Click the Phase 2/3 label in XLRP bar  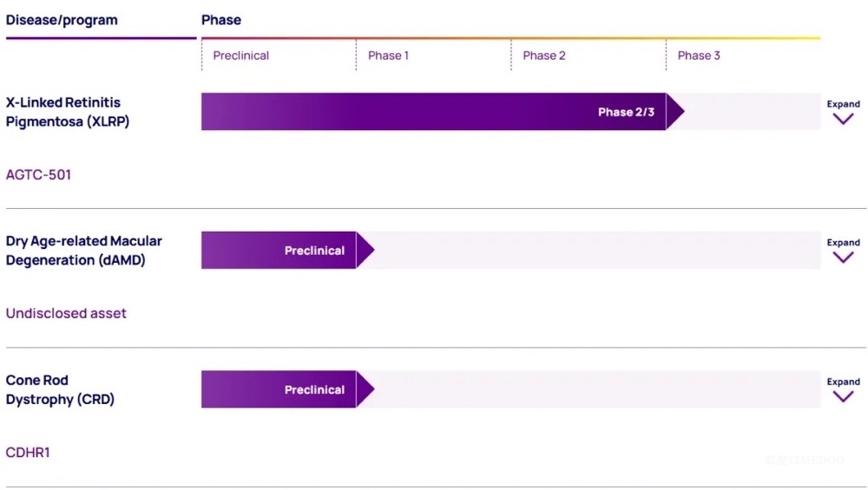(626, 112)
